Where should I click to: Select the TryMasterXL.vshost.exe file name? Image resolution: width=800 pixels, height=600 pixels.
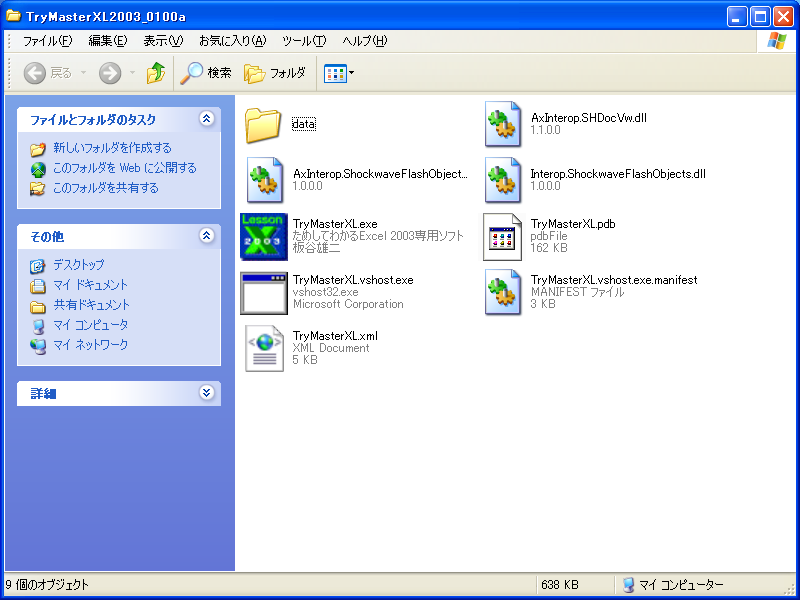(x=353, y=280)
